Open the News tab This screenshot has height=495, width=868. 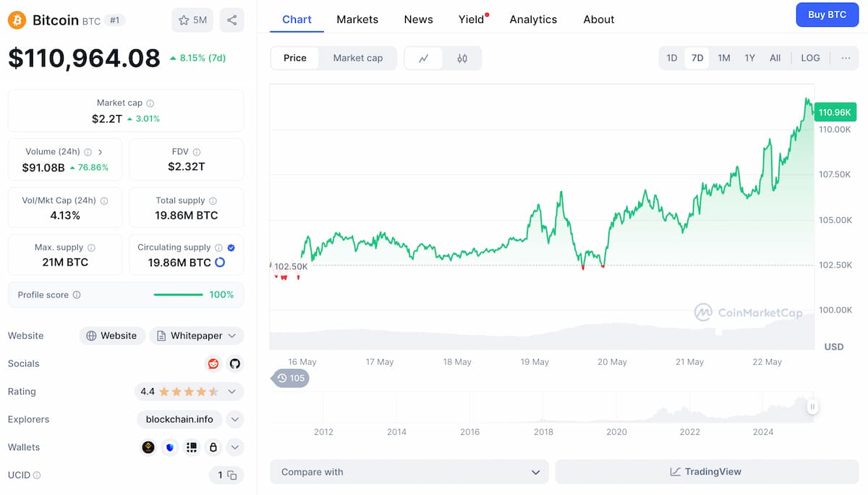point(418,20)
